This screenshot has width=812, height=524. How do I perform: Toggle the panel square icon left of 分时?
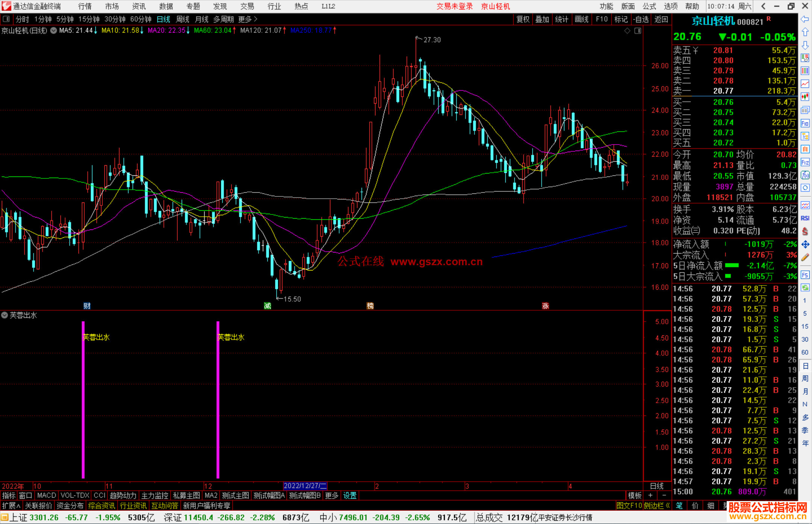pyautogui.click(x=6, y=19)
